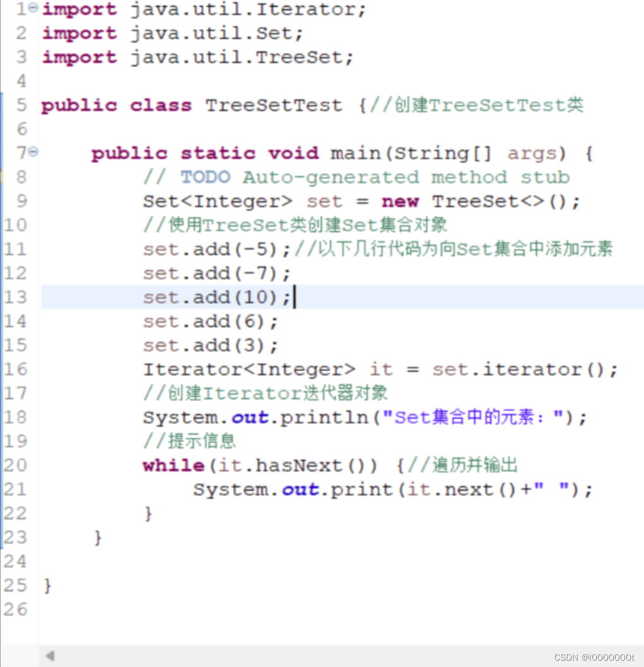Viewport: 644px width, 667px height.
Task: Collapse the import block fold marker
Action: tap(33, 7)
